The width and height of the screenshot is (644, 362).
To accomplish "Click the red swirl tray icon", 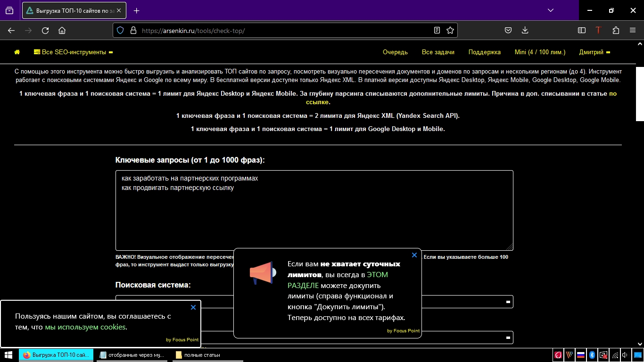I will 558,355.
